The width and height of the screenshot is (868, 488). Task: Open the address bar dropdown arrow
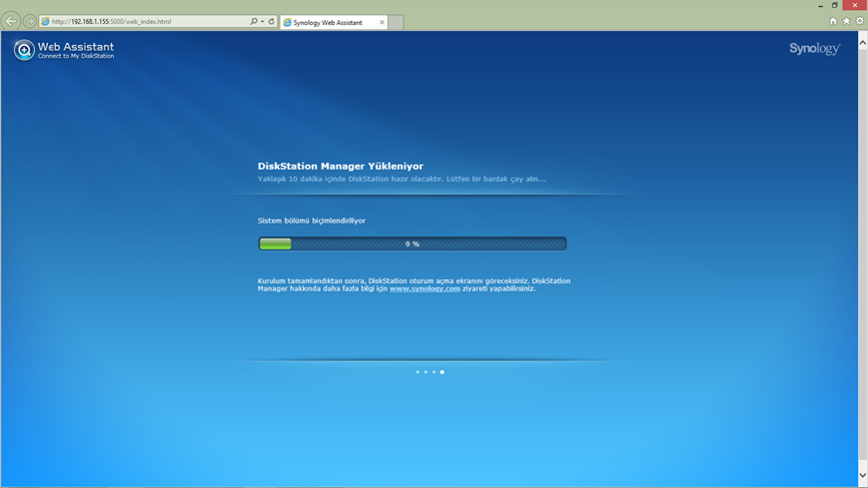tap(263, 22)
